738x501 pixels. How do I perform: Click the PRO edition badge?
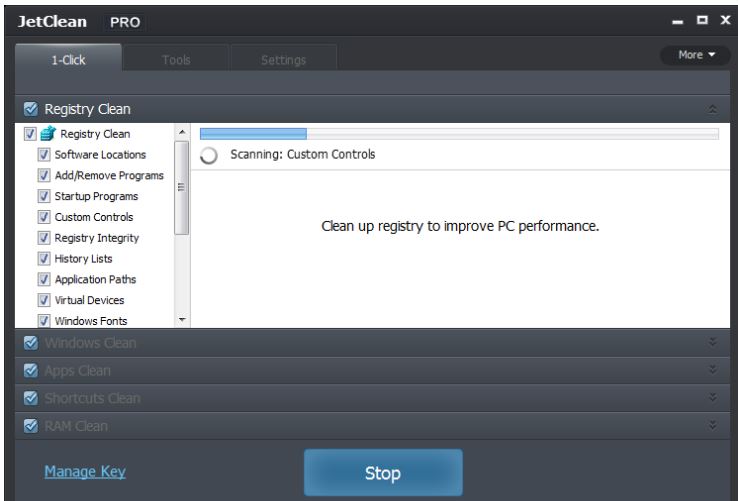[125, 22]
